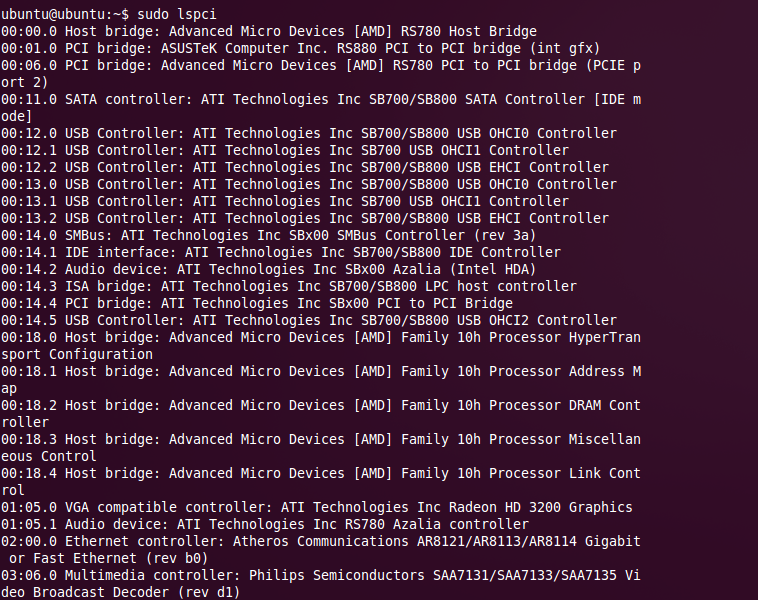
Task: Click the 00:00.0 RS780 Host Bridge line
Action: [268, 31]
